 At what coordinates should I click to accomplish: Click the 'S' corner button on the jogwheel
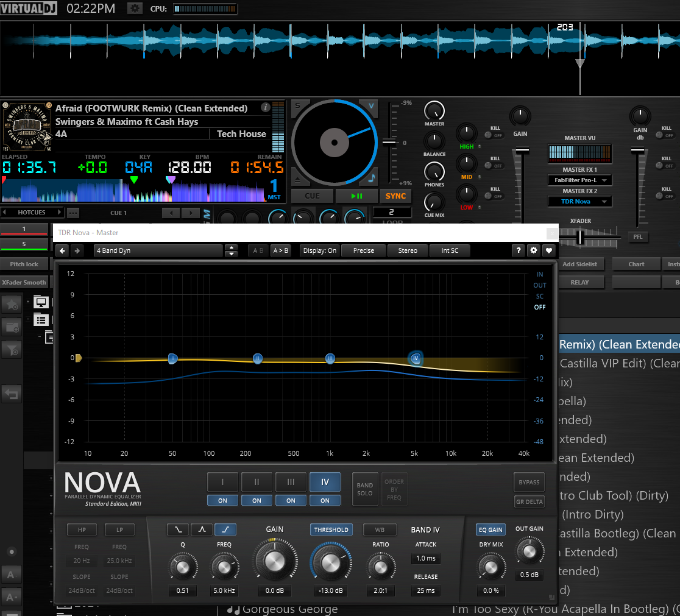(297, 105)
